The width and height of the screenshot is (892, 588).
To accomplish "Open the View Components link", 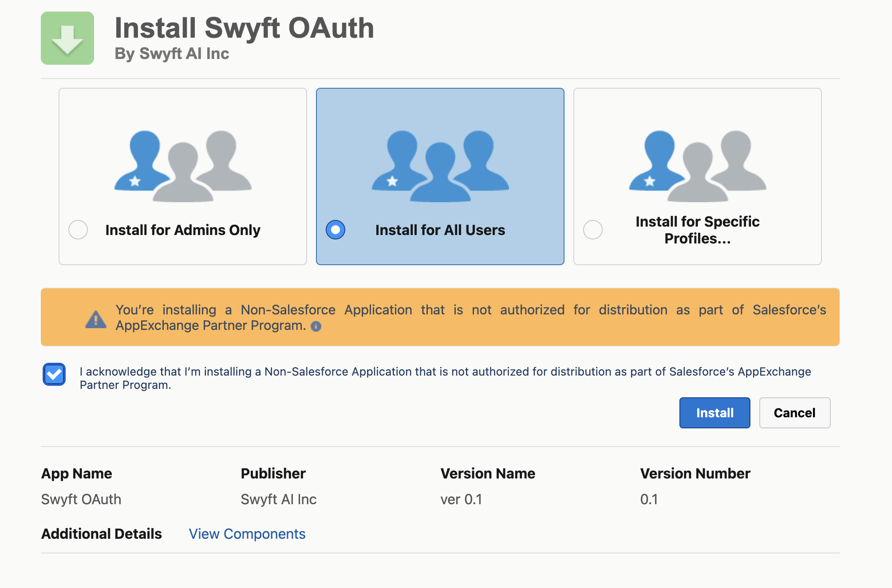I will coord(247,533).
